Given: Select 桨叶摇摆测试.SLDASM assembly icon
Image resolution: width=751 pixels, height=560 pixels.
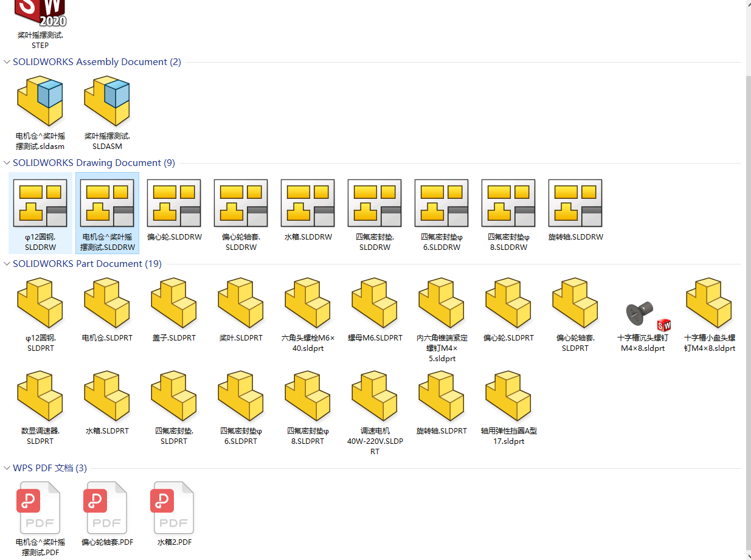Looking at the screenshot, I should 107,102.
